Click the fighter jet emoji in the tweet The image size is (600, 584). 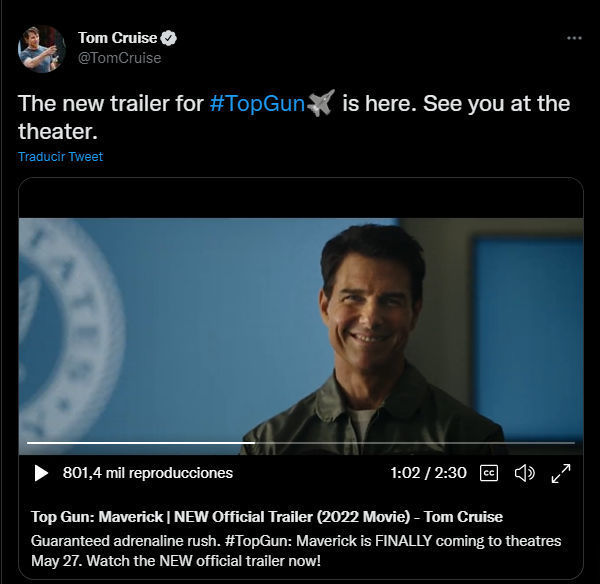coord(321,103)
